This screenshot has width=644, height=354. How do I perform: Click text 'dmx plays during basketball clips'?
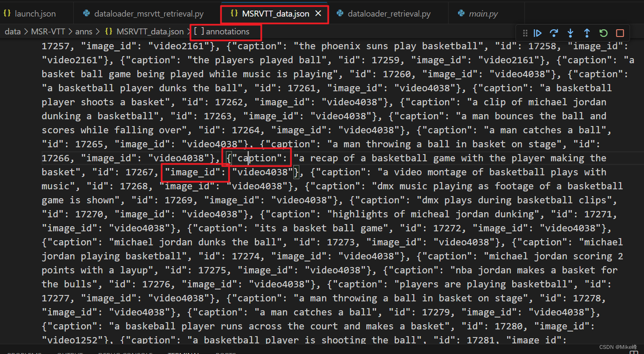tap(514, 200)
